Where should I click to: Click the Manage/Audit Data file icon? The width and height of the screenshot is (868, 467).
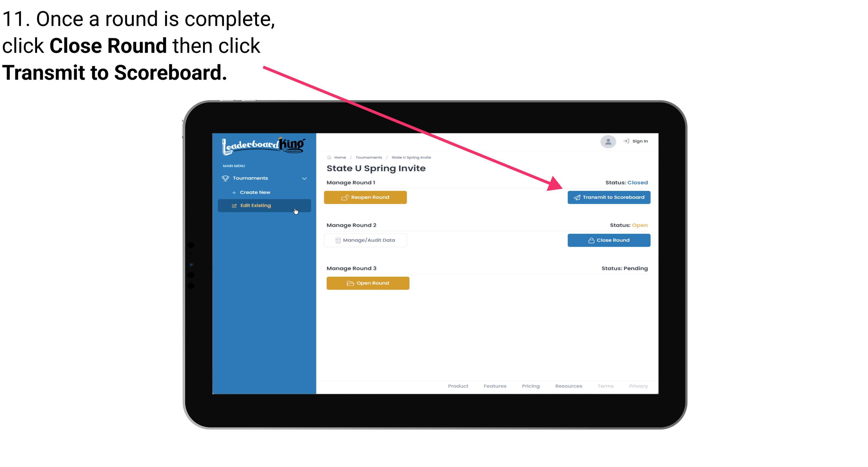pyautogui.click(x=337, y=240)
